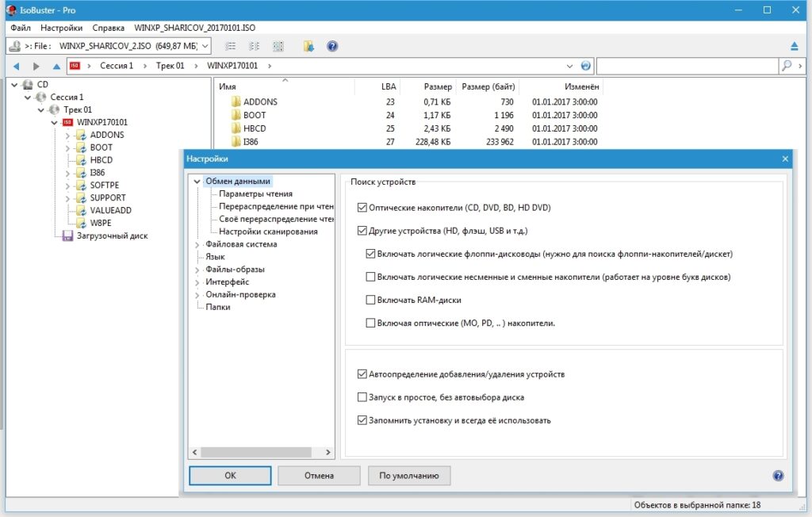812x517 pixels.
Task: Collapse Обмен данными settings node
Action: 197,182
